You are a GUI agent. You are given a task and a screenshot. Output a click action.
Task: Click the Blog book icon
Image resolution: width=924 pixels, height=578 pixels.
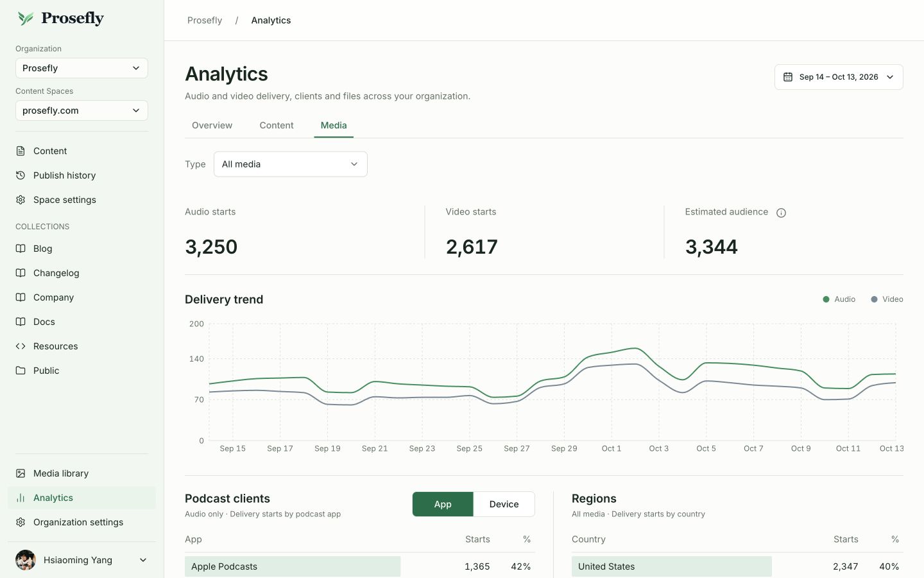point(21,249)
